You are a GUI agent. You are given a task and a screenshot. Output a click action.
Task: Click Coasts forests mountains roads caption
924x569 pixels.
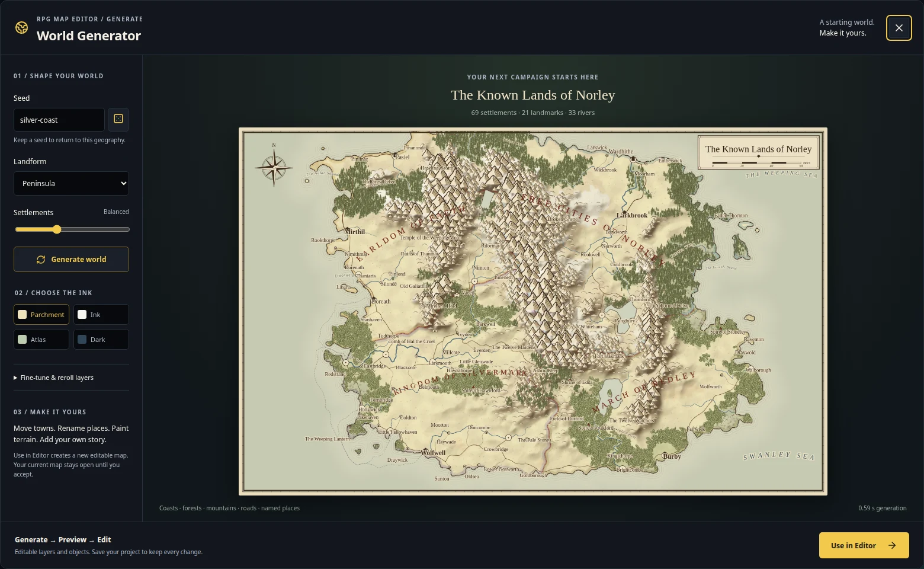pyautogui.click(x=229, y=508)
